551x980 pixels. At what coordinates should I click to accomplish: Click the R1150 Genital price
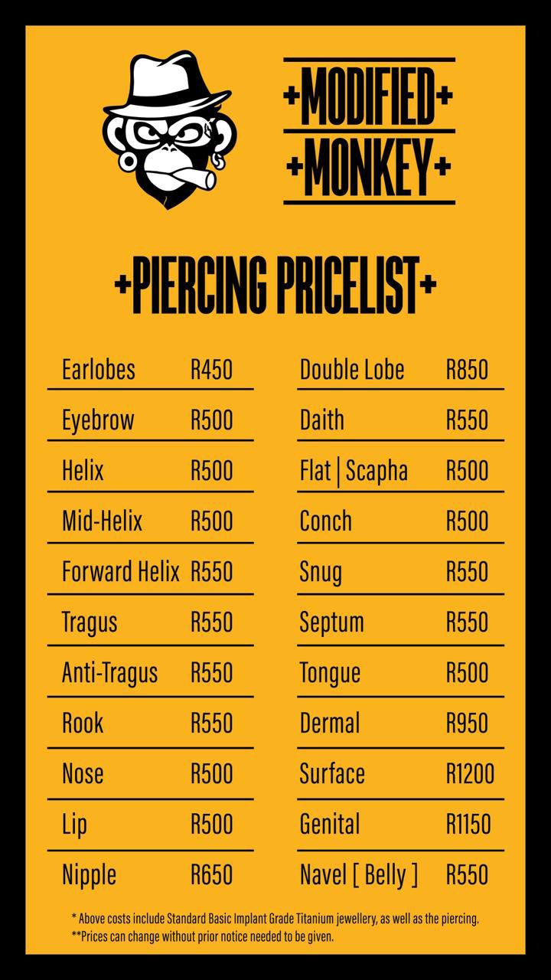point(468,825)
